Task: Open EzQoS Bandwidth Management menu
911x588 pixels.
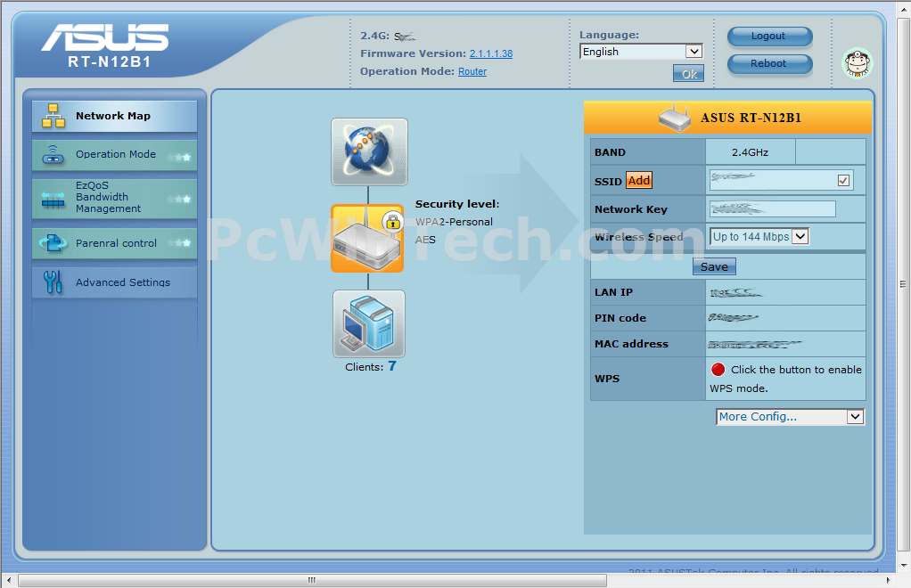Action: point(114,198)
